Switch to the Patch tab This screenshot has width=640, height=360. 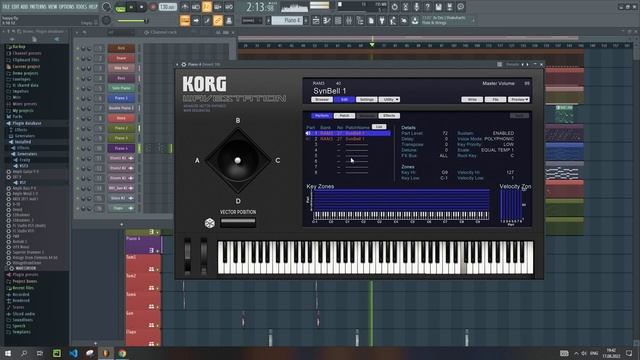click(344, 116)
